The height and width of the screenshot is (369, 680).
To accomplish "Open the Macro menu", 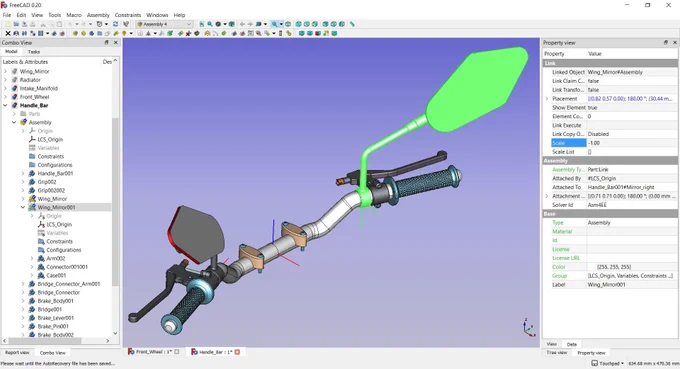I will point(74,15).
